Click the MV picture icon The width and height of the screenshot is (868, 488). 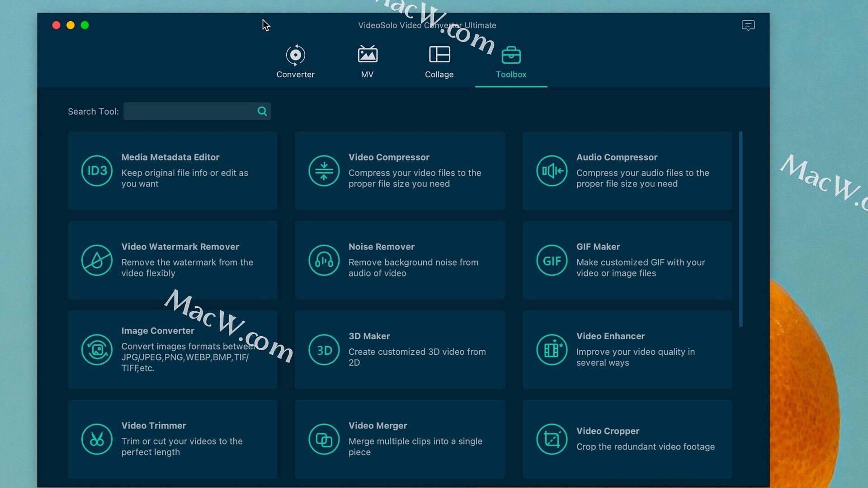[x=368, y=54]
